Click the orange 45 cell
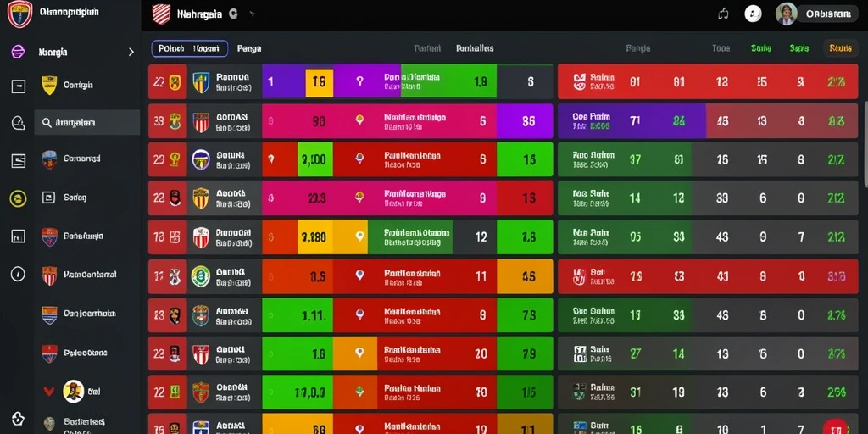The image size is (868, 434). tap(525, 275)
